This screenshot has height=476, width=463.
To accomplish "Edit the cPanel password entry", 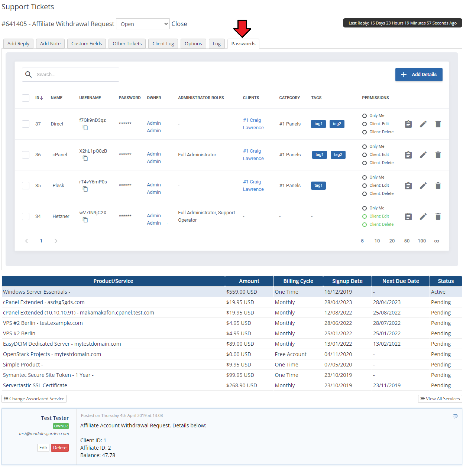I will 423,155.
